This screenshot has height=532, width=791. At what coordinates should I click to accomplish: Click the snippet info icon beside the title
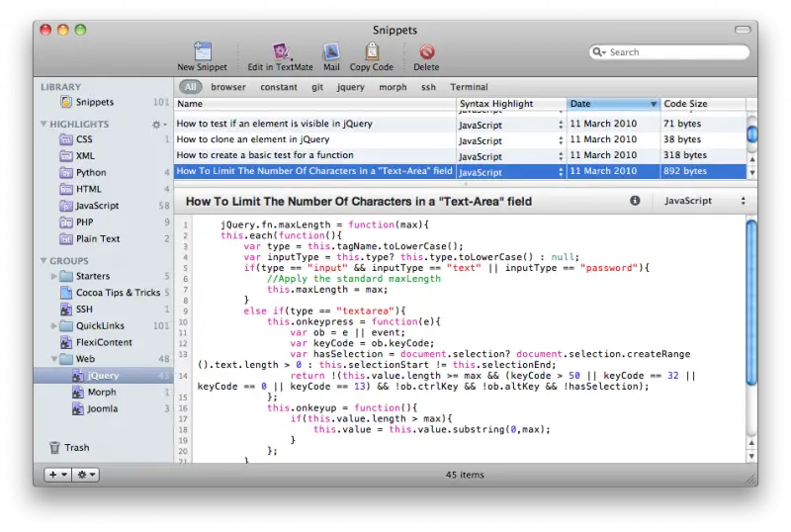click(635, 201)
